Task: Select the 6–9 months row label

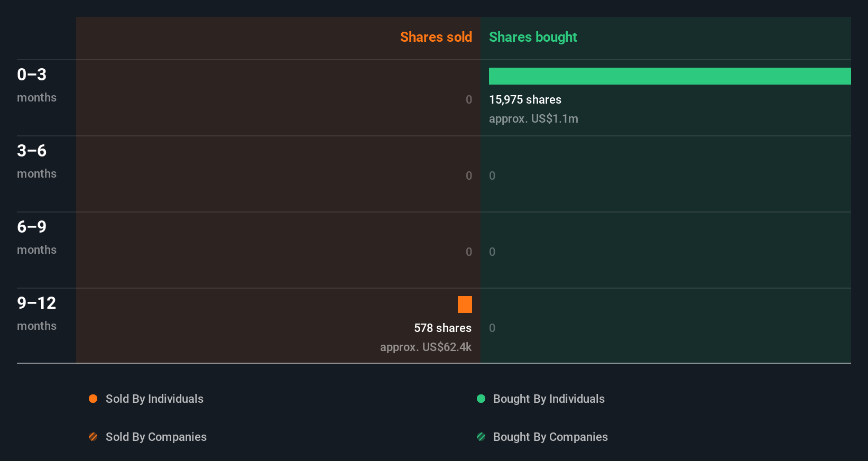Action: tap(36, 237)
